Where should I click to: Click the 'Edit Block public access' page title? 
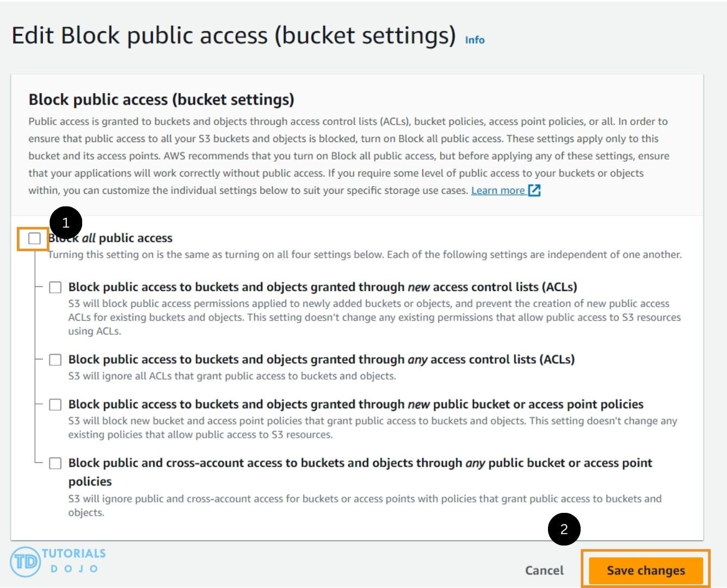(x=233, y=35)
